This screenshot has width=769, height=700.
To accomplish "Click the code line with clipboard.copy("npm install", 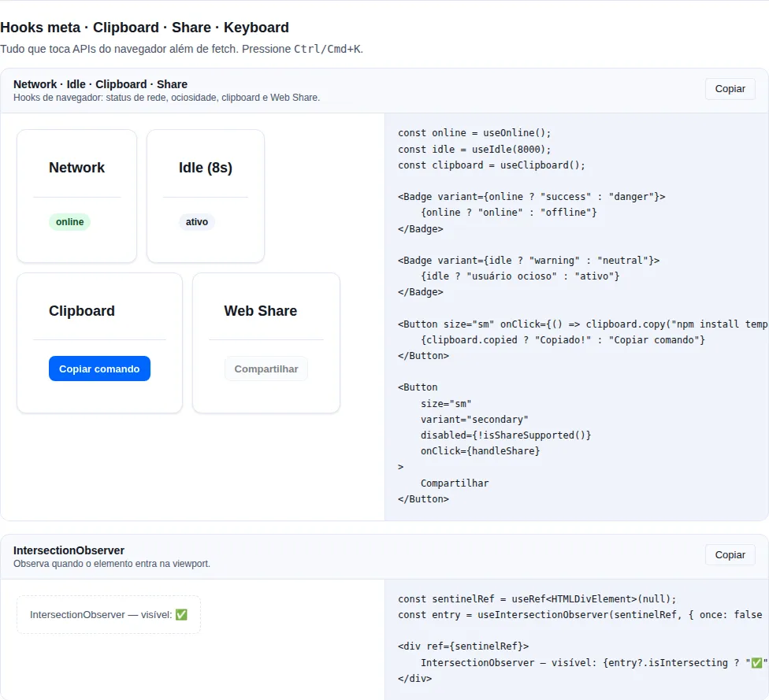I will pos(582,324).
